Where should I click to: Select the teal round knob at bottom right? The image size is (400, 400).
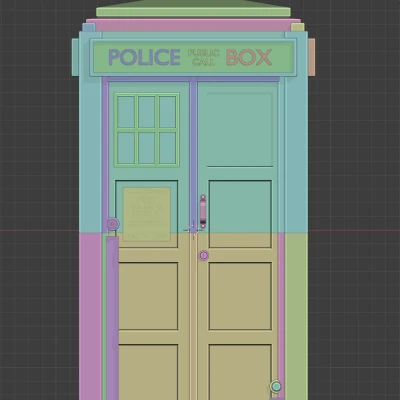tap(276, 386)
